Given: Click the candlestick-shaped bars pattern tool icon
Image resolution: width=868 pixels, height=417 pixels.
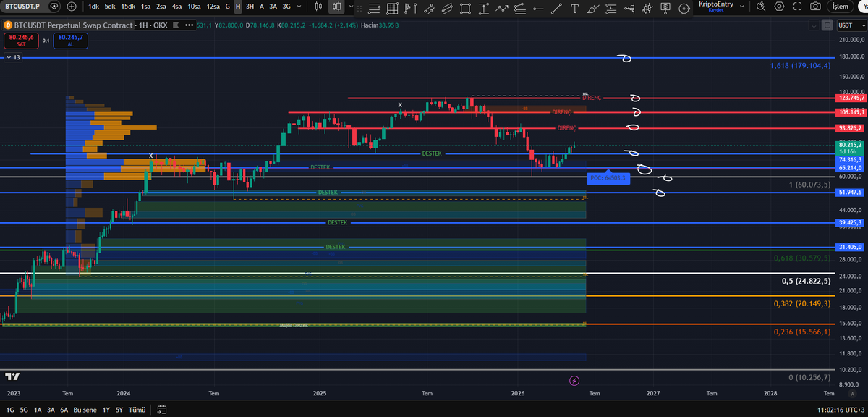Looking at the screenshot, I should (647, 8).
